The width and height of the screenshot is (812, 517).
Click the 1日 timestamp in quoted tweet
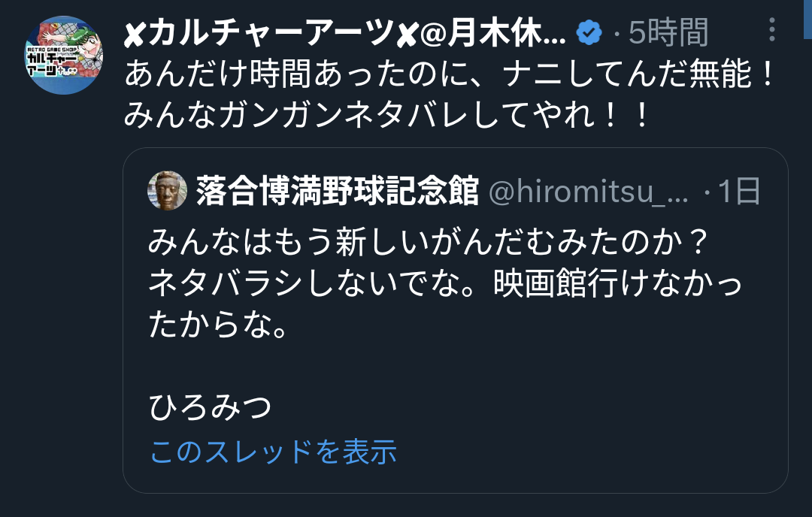coord(739,191)
